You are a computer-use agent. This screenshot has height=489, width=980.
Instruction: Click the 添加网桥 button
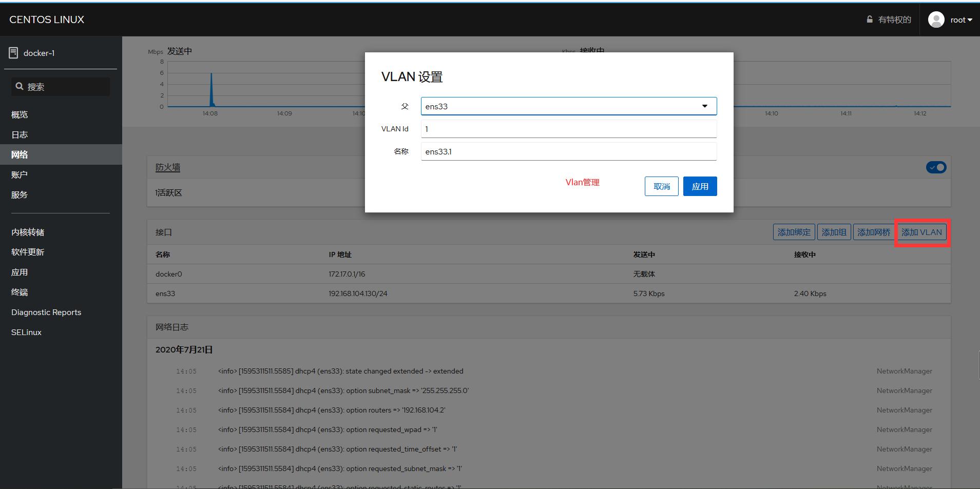coord(873,232)
